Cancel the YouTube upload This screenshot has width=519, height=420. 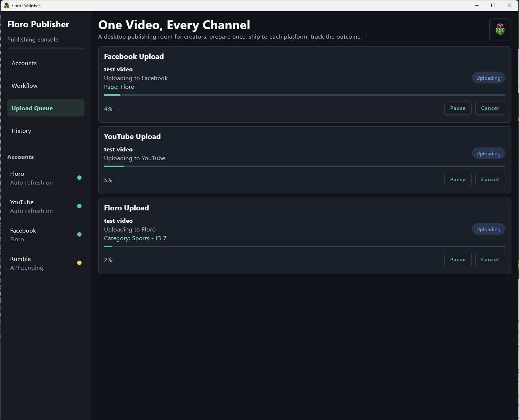[x=490, y=179]
